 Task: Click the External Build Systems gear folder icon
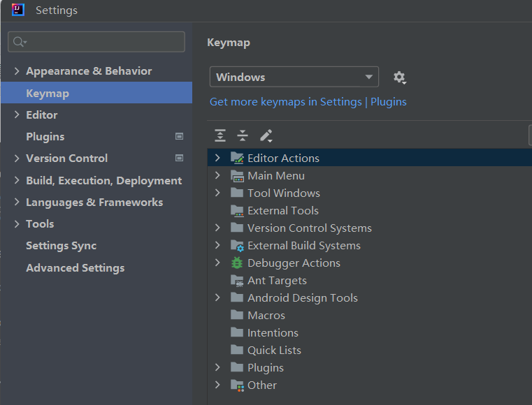coord(237,245)
